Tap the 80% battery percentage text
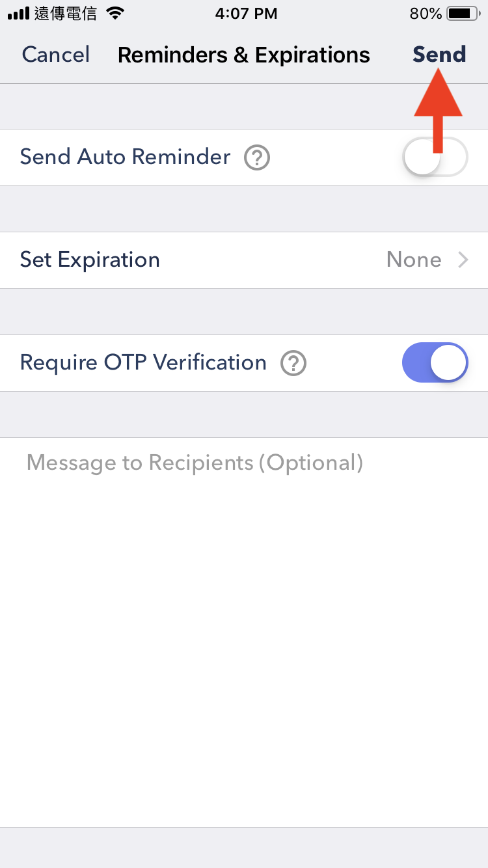 [x=426, y=14]
